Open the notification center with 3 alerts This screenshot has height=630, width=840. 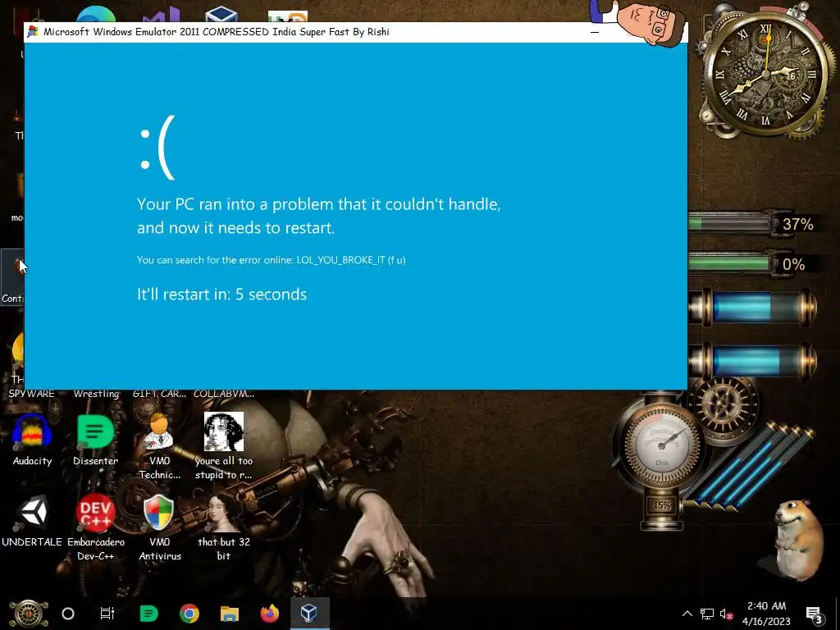pos(815,614)
